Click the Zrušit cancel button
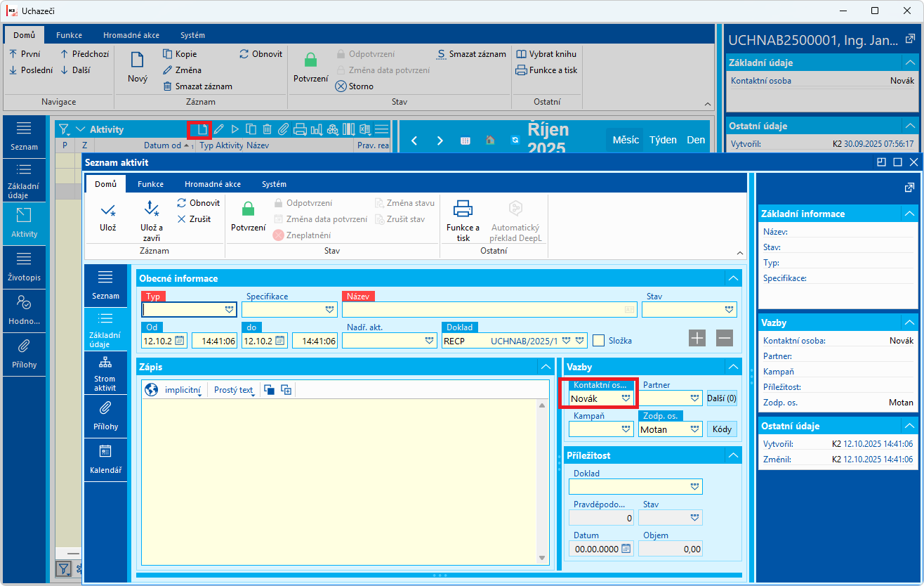The height and width of the screenshot is (586, 924). click(194, 219)
